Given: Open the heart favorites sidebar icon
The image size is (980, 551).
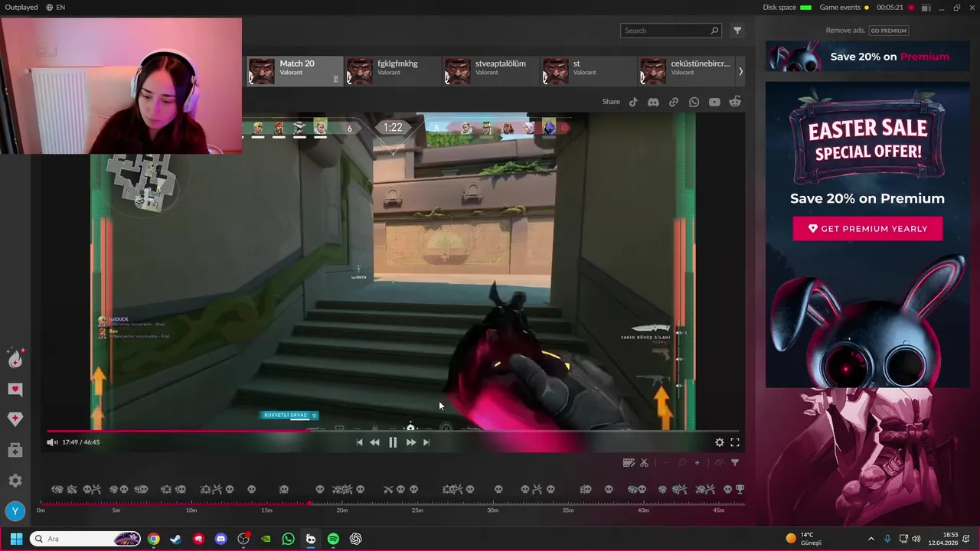Looking at the screenshot, I should tap(15, 389).
